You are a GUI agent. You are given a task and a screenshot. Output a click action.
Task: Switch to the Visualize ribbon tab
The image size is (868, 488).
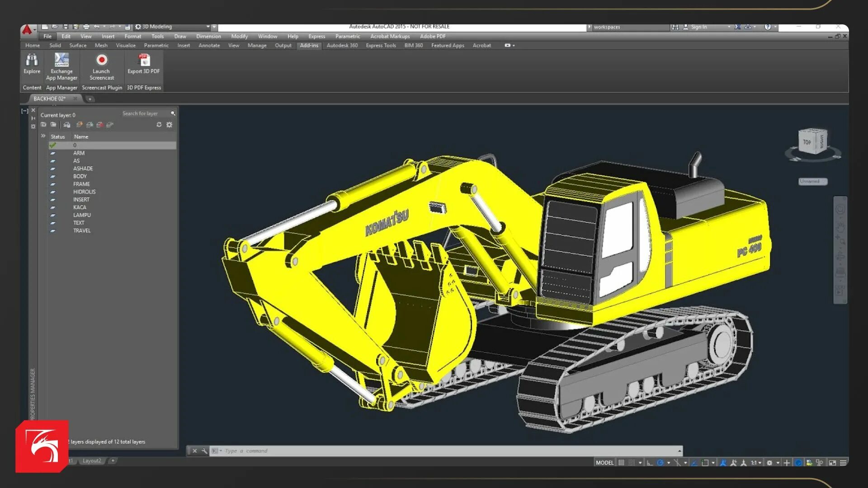click(x=126, y=46)
